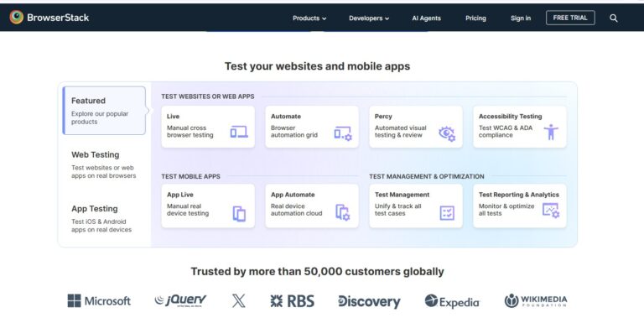The height and width of the screenshot is (318, 644).
Task: Click the 'TEST WEBSITES OR WEB APPS' label
Action: (x=207, y=96)
